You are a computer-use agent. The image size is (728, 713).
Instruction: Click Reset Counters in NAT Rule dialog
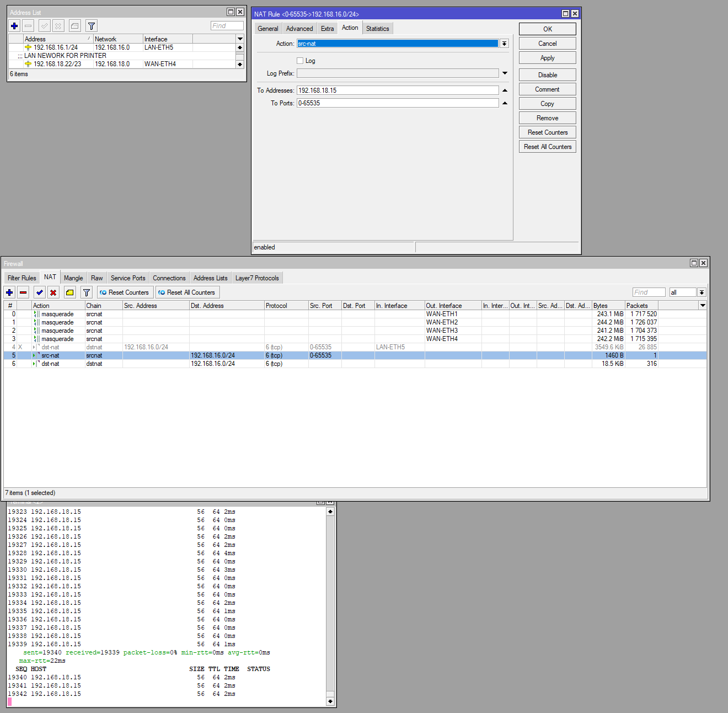[548, 132]
